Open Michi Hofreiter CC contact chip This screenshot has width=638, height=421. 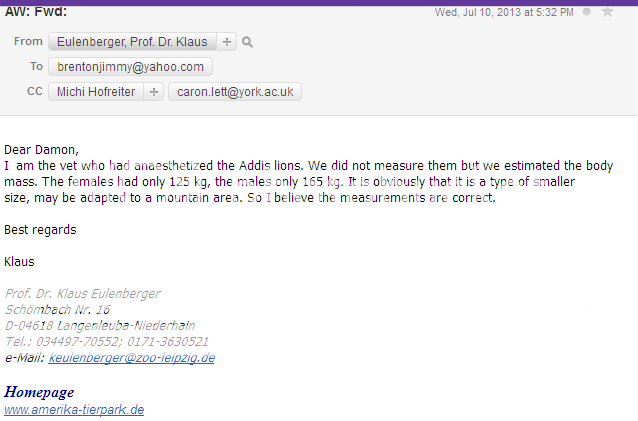tap(97, 92)
